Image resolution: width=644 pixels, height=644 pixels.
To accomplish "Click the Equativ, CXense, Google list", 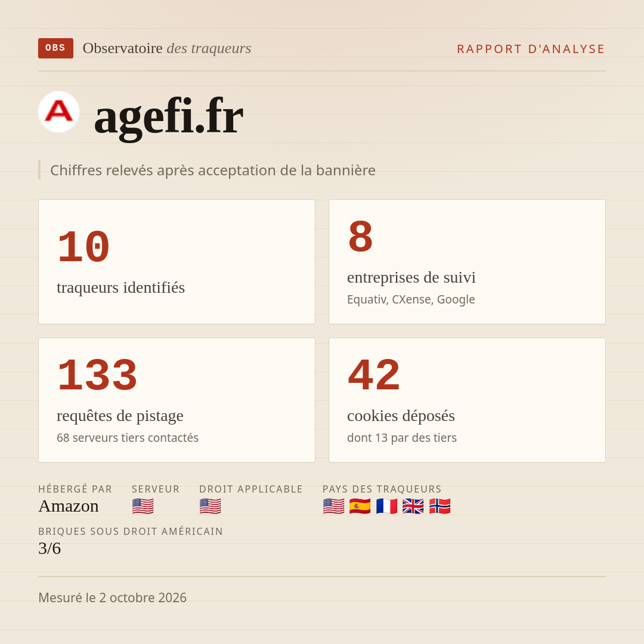I will [x=411, y=299].
